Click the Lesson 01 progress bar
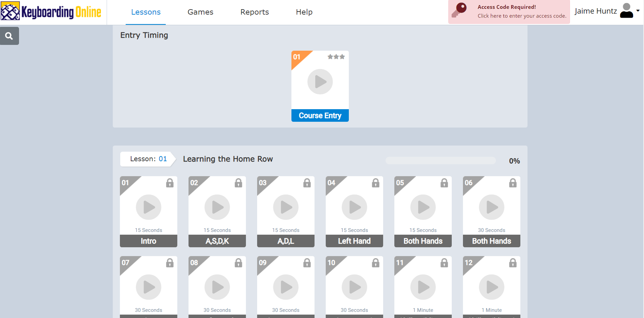This screenshot has height=318, width=644. coord(441,161)
